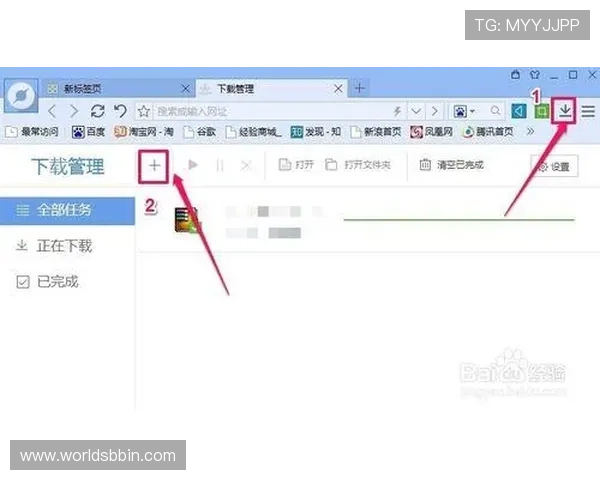
Task: Open the 谷歌 bookmark
Action: point(199,132)
